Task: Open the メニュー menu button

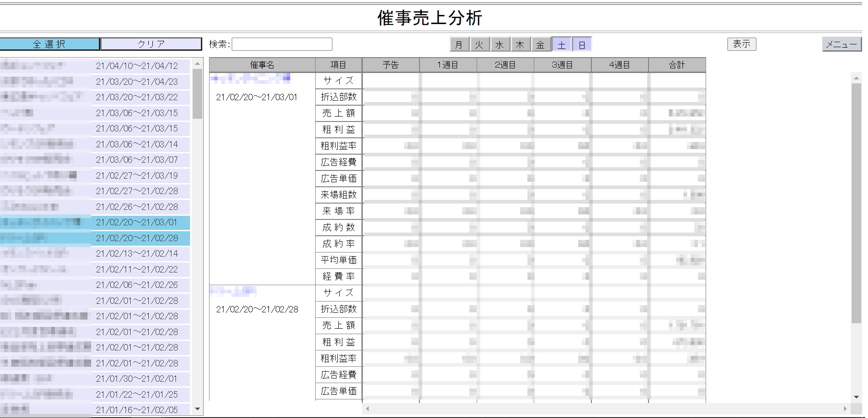Action: (842, 44)
